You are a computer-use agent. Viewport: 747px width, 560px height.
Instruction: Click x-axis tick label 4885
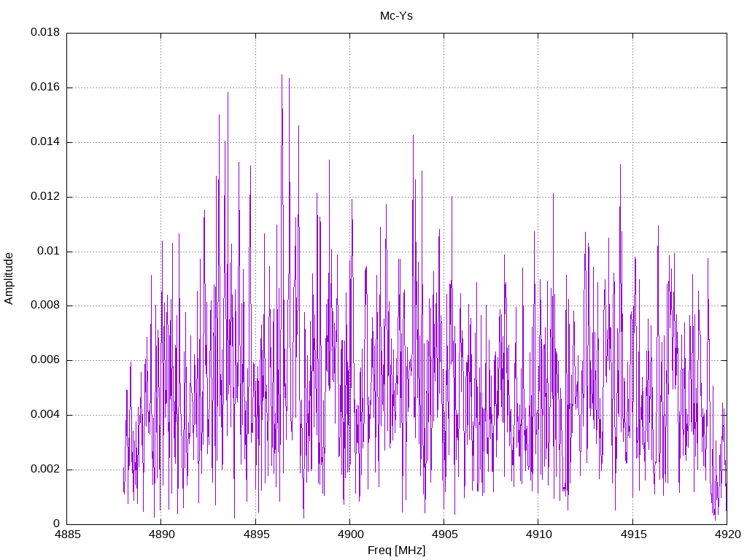[67, 534]
